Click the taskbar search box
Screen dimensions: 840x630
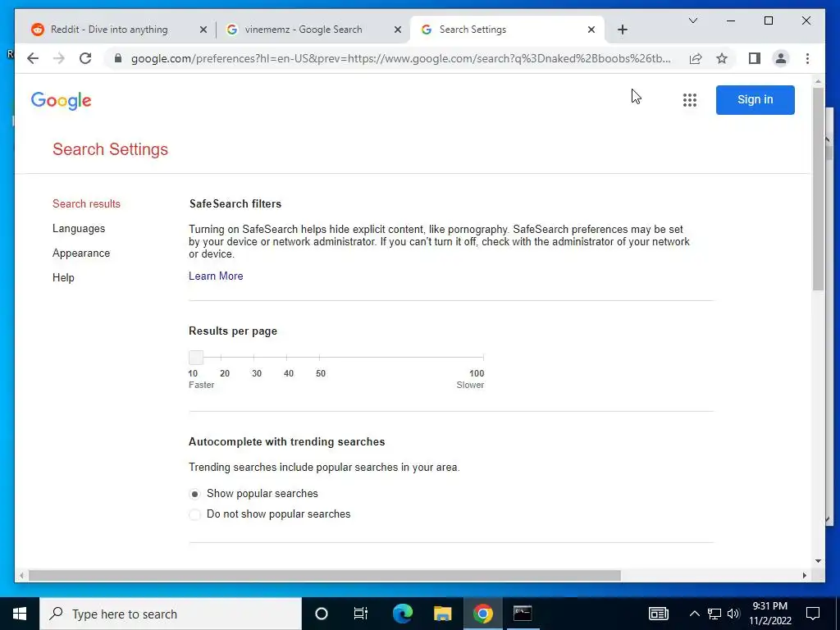(x=171, y=614)
